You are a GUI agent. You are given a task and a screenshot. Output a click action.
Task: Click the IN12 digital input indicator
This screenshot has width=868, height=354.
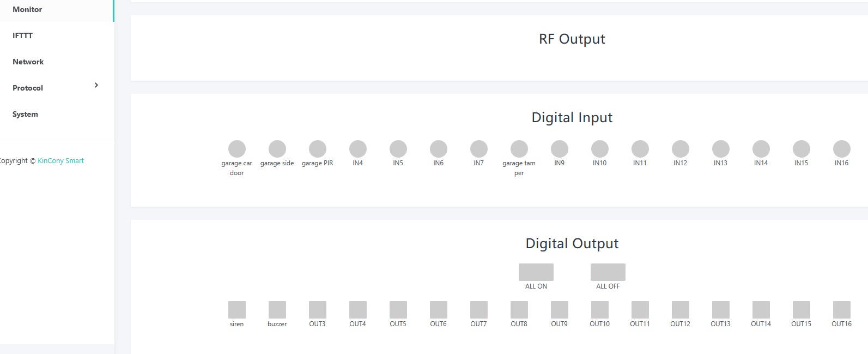pos(680,149)
